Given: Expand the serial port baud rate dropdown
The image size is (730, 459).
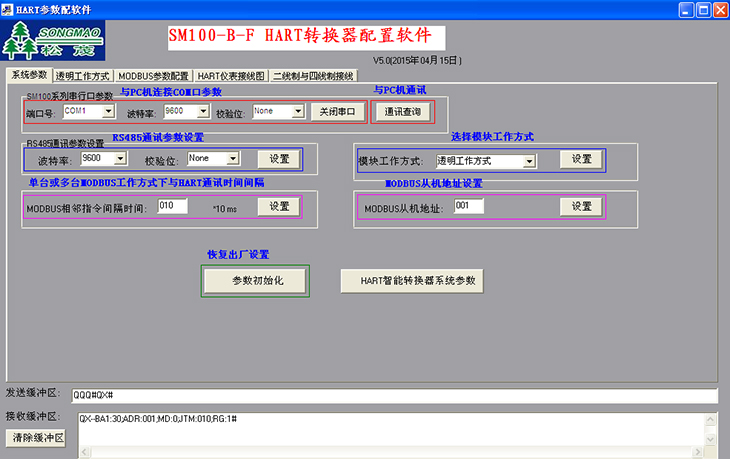Looking at the screenshot, I should point(203,111).
